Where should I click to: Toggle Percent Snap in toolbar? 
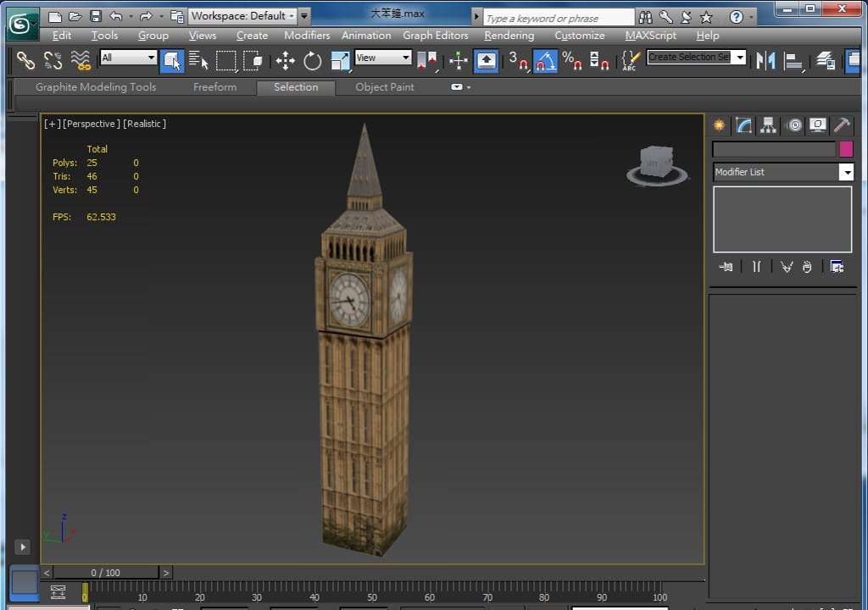point(572,60)
